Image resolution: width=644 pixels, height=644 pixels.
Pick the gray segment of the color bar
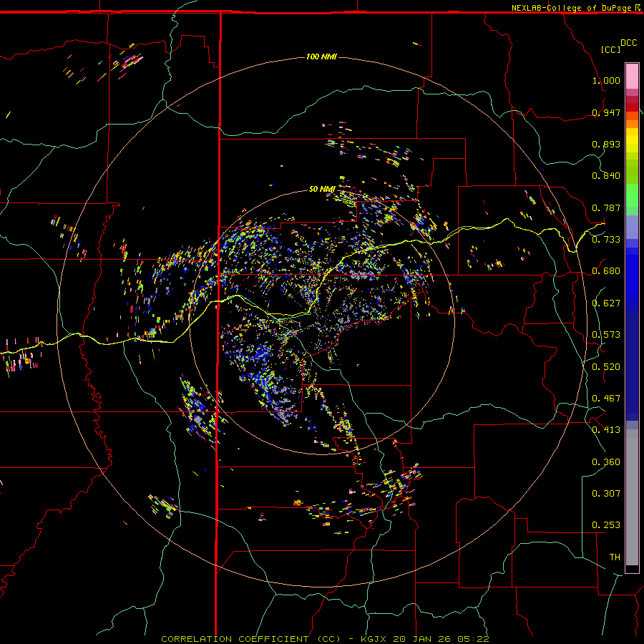(632, 497)
